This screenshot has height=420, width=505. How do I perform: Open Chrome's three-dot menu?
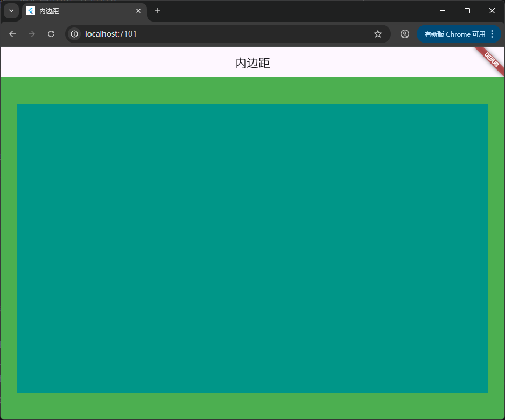click(x=492, y=34)
